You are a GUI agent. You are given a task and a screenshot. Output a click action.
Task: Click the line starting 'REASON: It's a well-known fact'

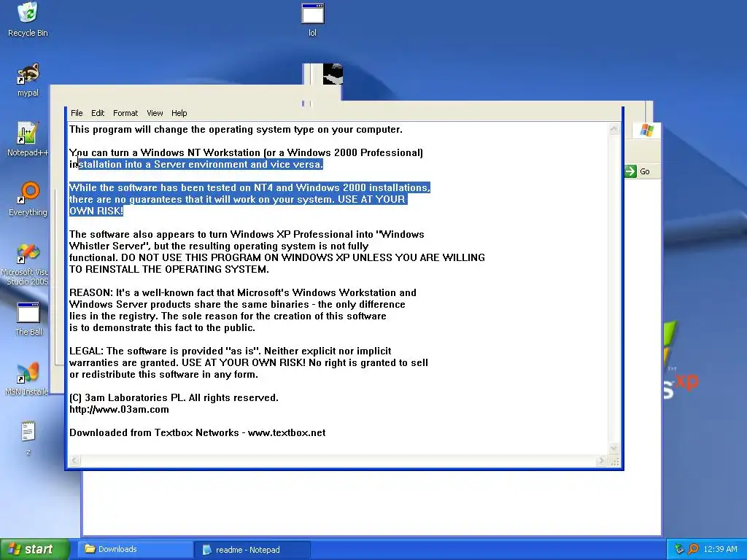pos(242,293)
